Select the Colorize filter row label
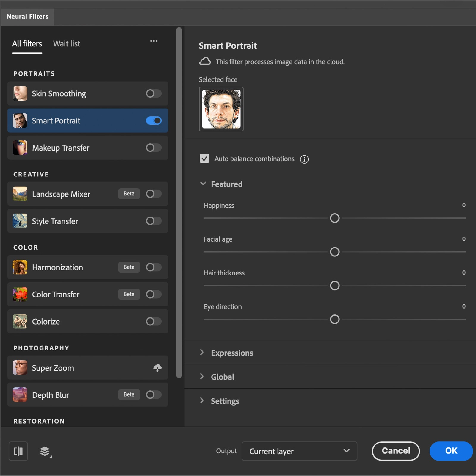The image size is (476, 476). tap(46, 322)
